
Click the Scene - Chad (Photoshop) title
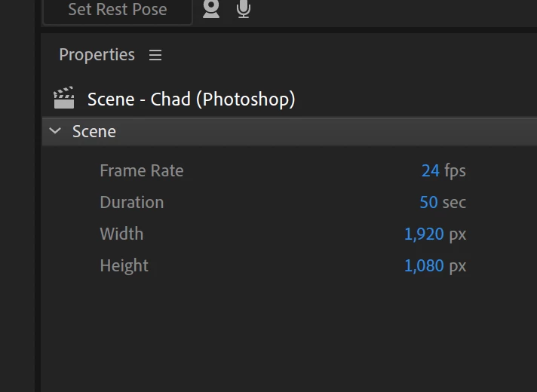tap(191, 99)
